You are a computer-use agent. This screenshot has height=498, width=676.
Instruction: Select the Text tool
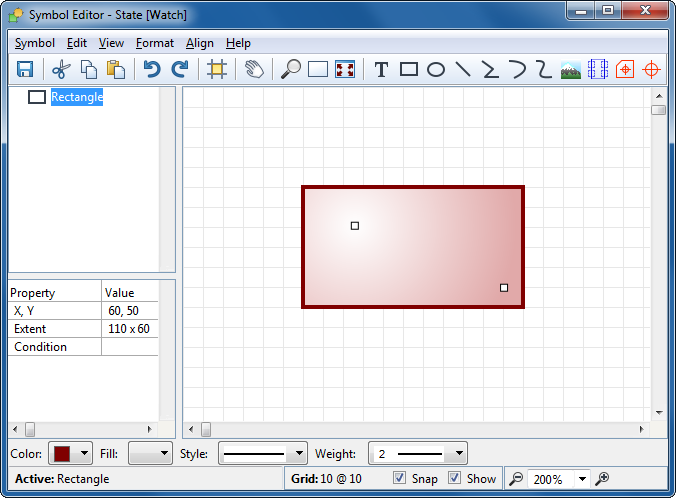click(381, 69)
